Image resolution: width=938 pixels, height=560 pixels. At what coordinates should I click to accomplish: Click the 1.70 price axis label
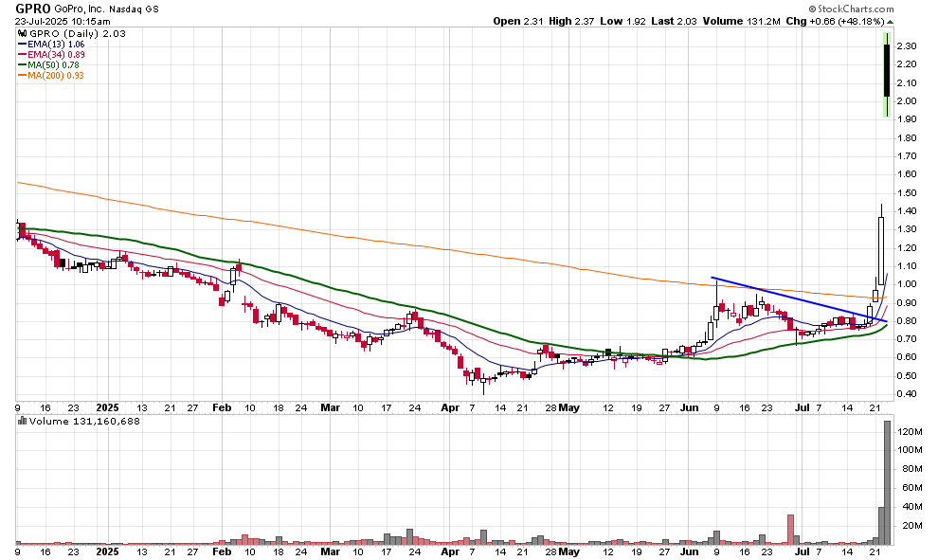[907, 155]
